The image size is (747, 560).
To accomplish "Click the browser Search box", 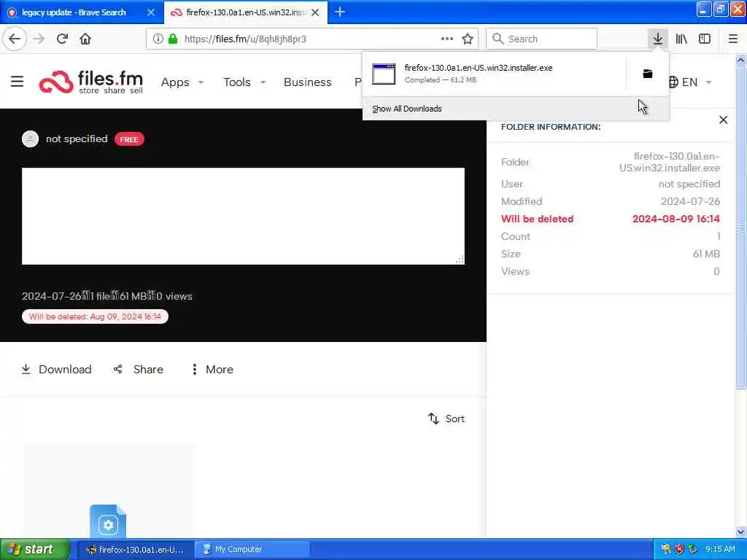I will click(x=541, y=39).
